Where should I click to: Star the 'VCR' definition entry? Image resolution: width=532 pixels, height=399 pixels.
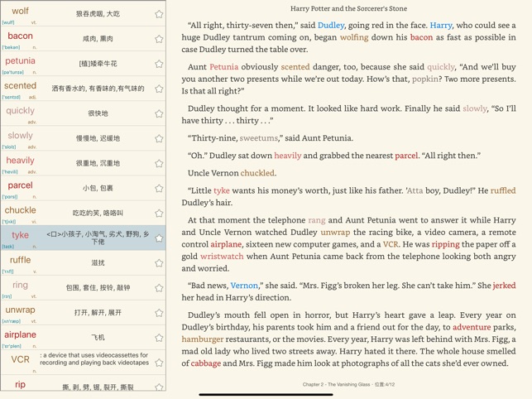[159, 363]
